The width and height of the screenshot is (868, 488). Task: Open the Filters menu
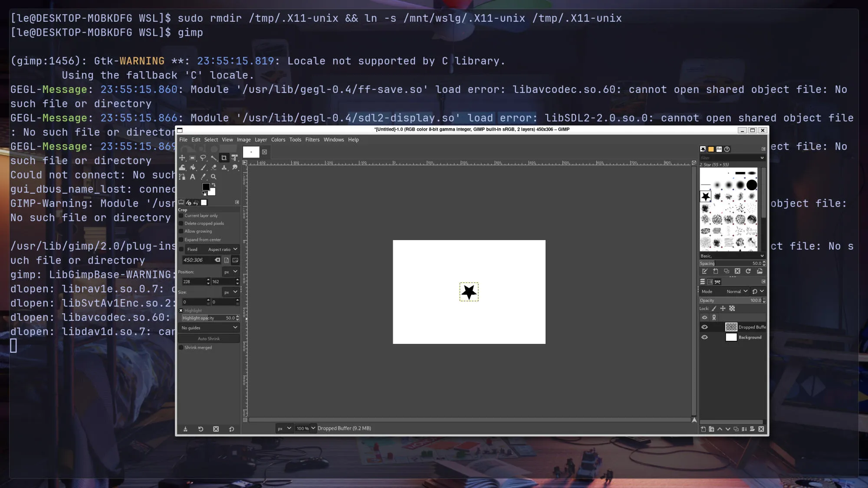312,140
